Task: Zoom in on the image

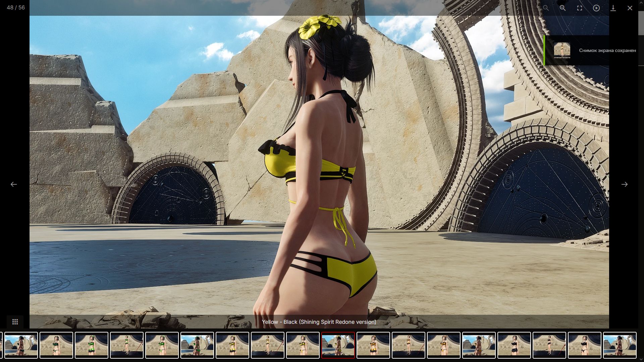Action: pyautogui.click(x=562, y=8)
